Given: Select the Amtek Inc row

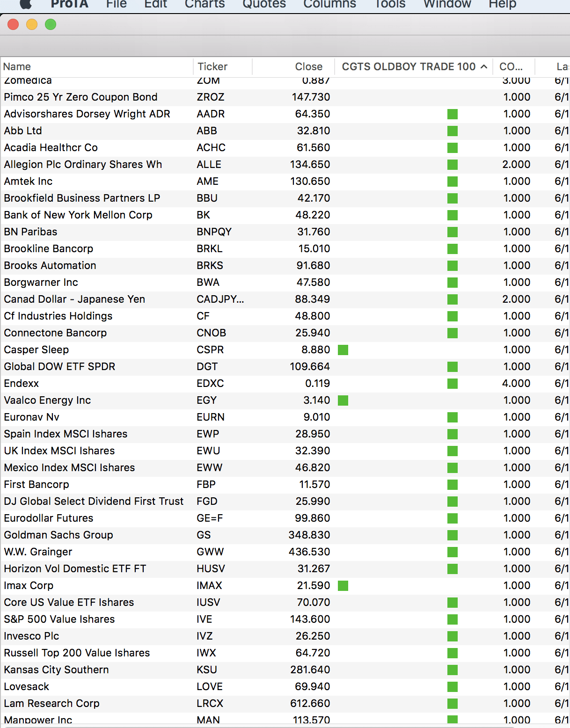Looking at the screenshot, I should coord(285,182).
